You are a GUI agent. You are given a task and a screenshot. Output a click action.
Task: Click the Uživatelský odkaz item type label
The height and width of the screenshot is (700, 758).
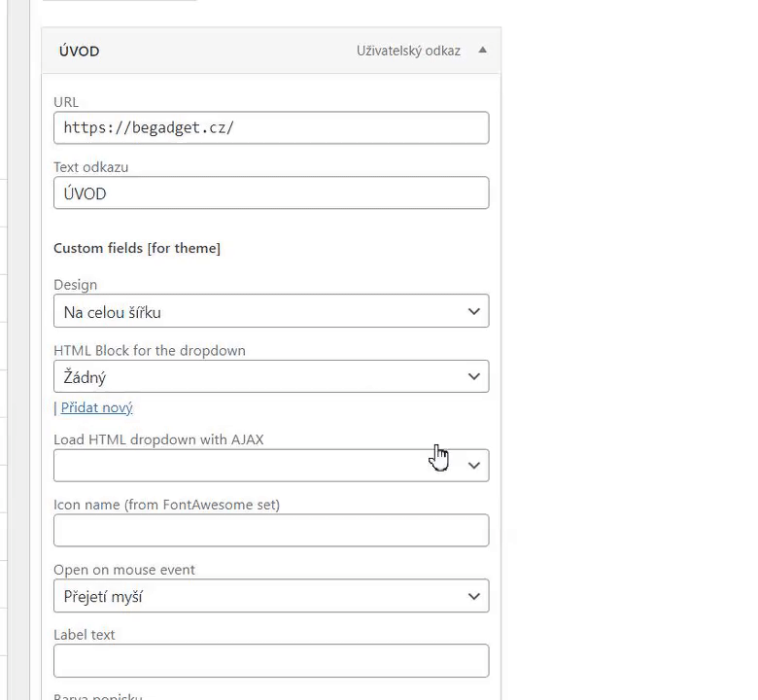tap(408, 51)
